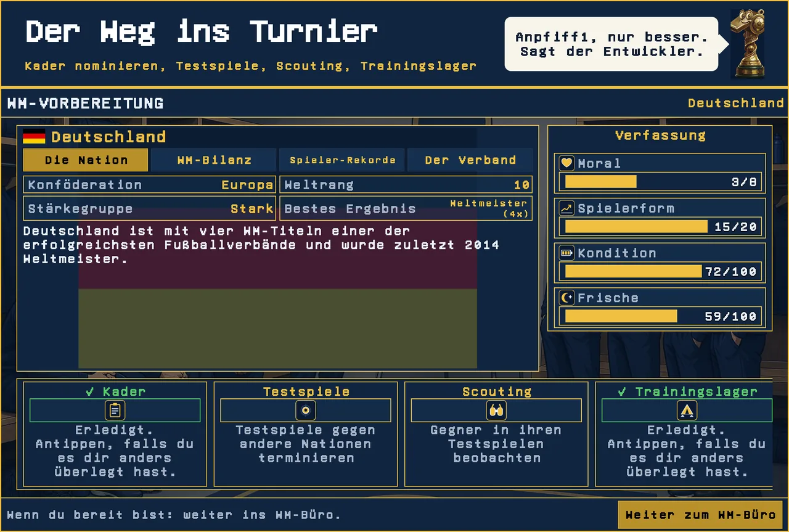
Task: Click the Weltrang field showing 10
Action: pyautogui.click(x=406, y=184)
